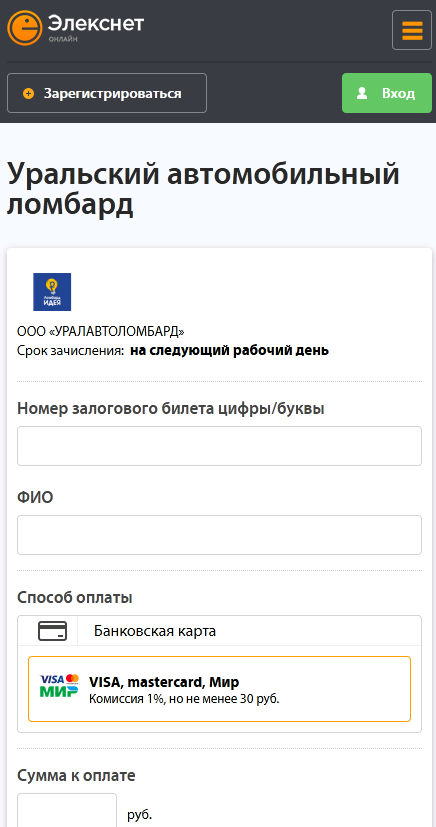This screenshot has height=827, width=436.
Task: Click the green Вход button
Action: [386, 93]
